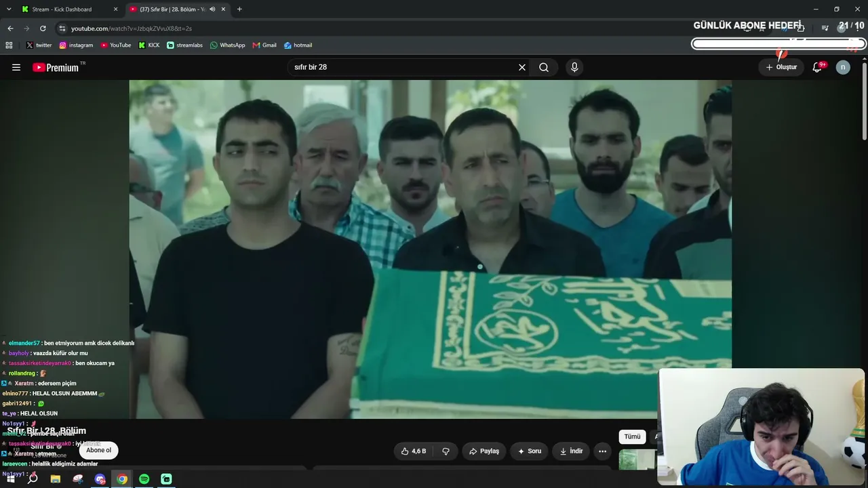Open the Chrome apps grid

9,45
